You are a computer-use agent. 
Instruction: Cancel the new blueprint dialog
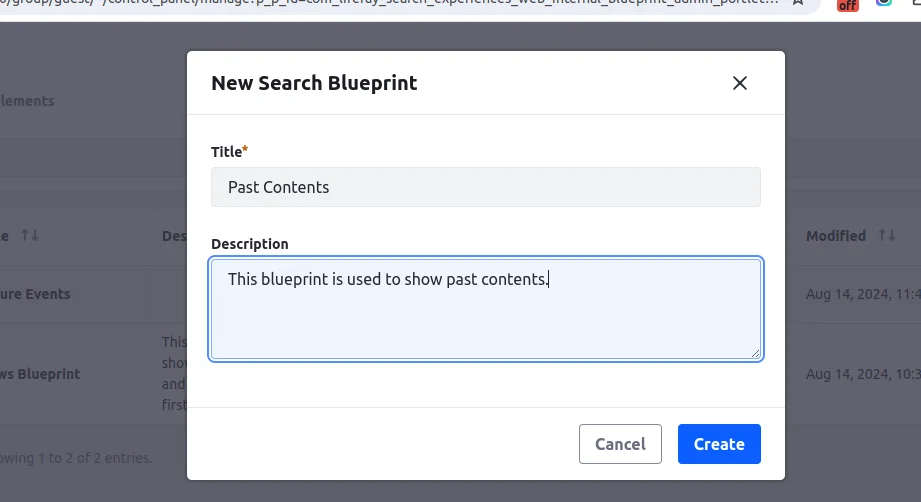(x=620, y=444)
